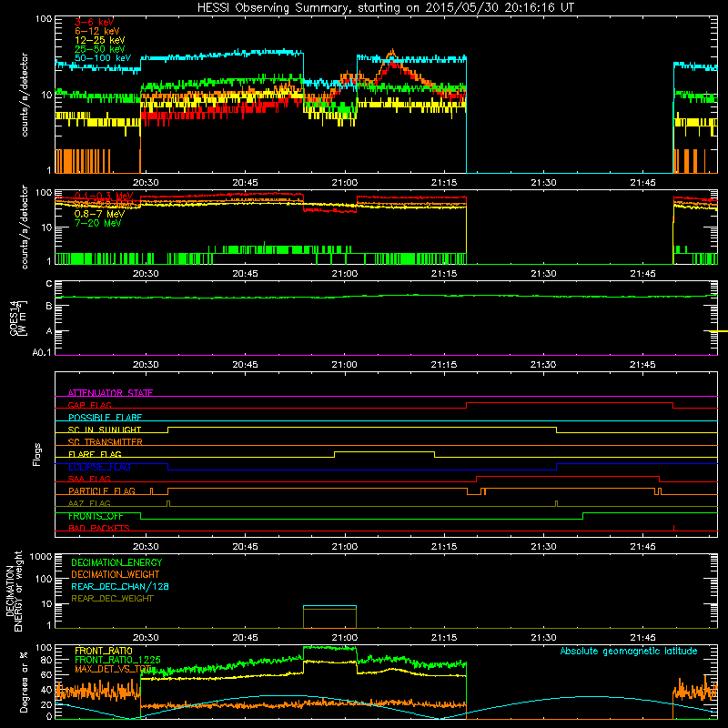The height and width of the screenshot is (728, 728).
Task: Click the Degrees or % axis label
Action: [25, 682]
